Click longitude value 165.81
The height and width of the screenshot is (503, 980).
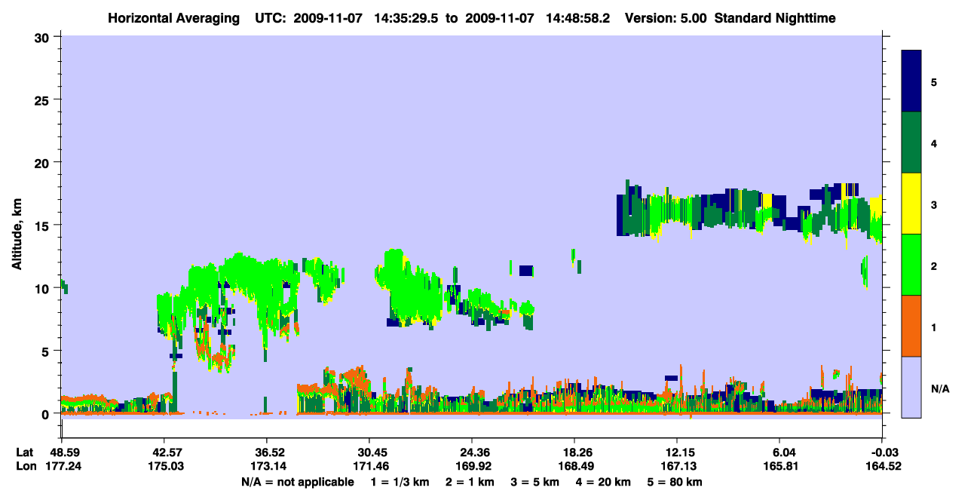coord(780,466)
